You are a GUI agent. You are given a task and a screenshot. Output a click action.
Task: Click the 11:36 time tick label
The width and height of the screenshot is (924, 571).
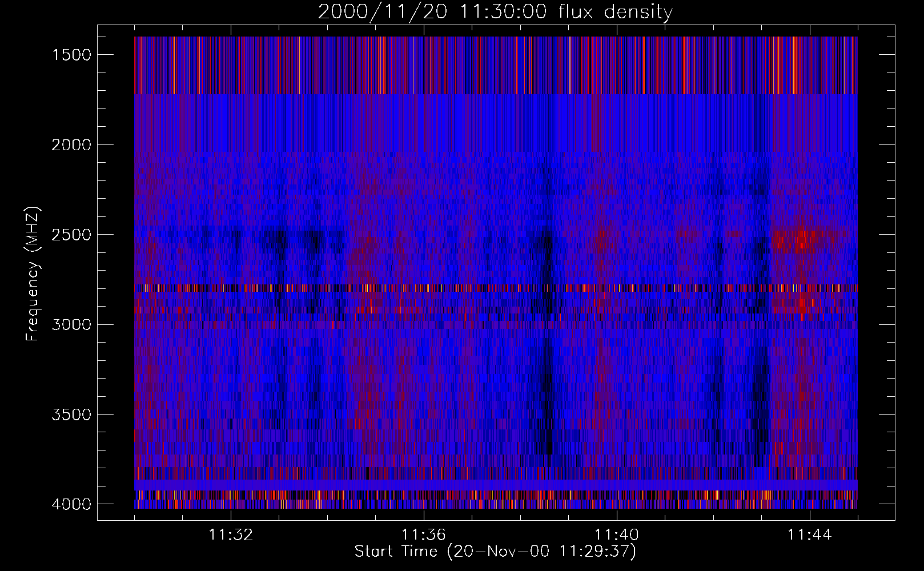[424, 535]
